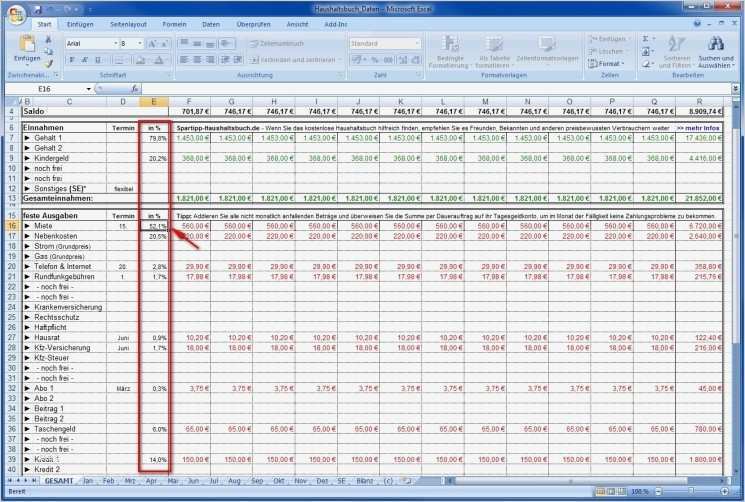
Task: Open the Arial font name dropdown
Action: (x=115, y=44)
